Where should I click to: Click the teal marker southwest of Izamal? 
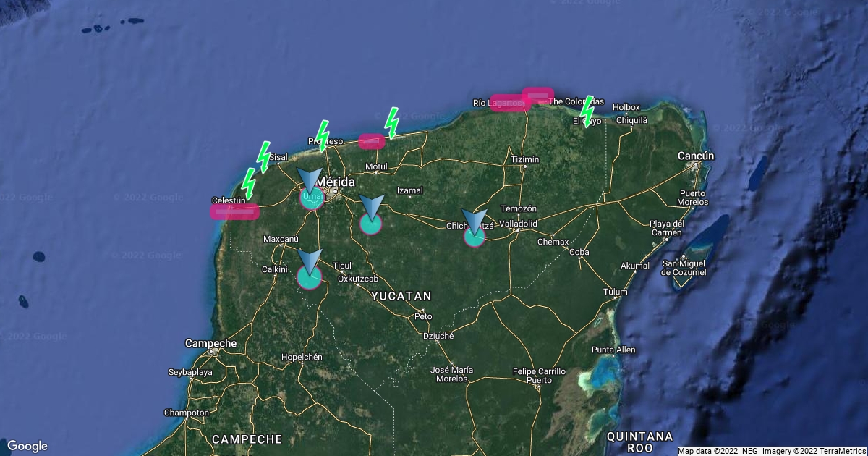coord(370,223)
